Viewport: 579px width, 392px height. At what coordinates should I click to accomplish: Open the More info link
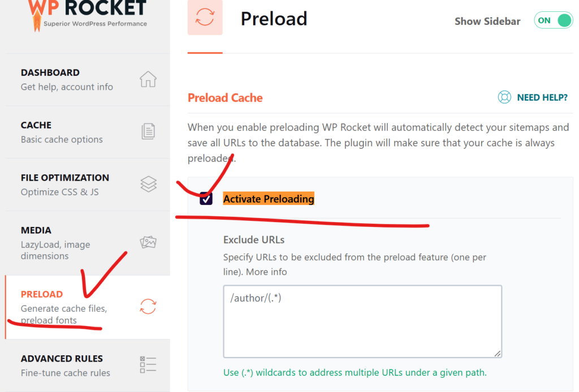(x=266, y=272)
